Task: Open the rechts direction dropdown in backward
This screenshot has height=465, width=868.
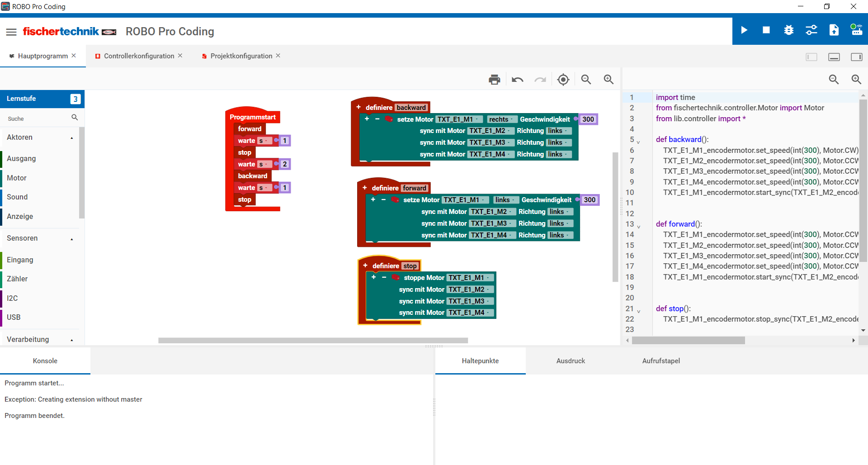Action: tap(502, 119)
